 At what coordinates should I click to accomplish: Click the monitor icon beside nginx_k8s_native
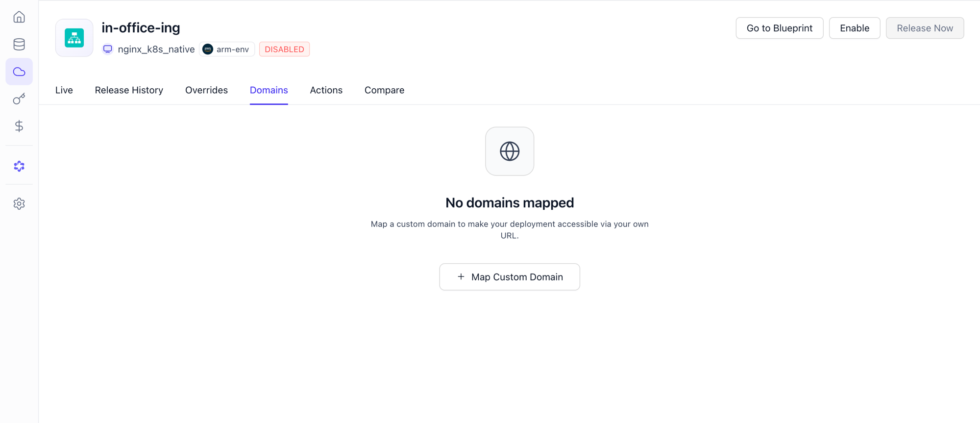108,49
